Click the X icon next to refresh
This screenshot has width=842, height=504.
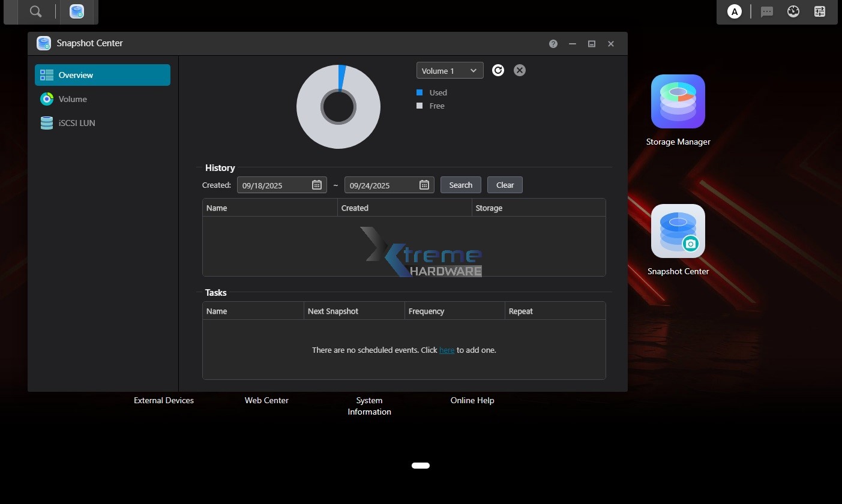[x=520, y=71]
